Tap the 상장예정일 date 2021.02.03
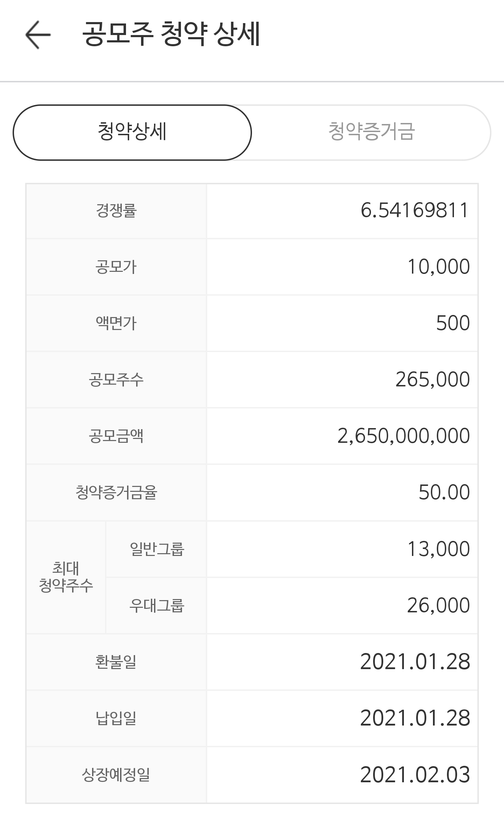Viewport: 504px width, 825px height. click(x=415, y=775)
